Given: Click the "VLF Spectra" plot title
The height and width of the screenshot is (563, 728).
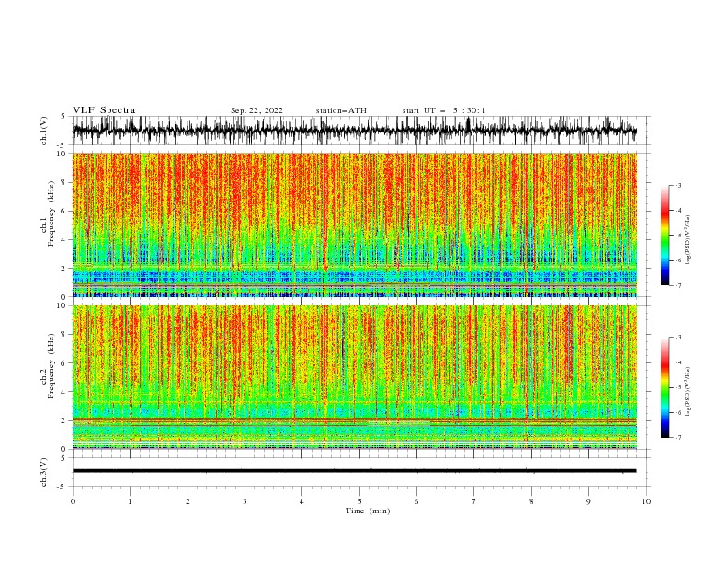Looking at the screenshot, I should (x=104, y=110).
